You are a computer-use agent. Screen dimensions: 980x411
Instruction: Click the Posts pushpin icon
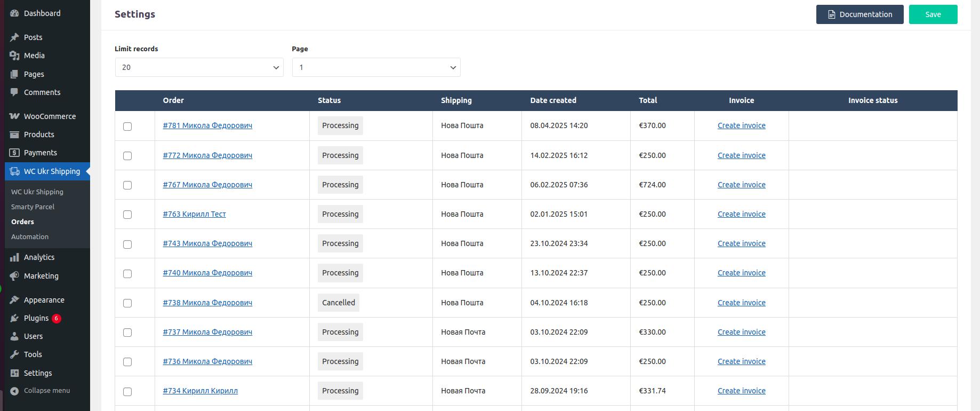(x=14, y=37)
